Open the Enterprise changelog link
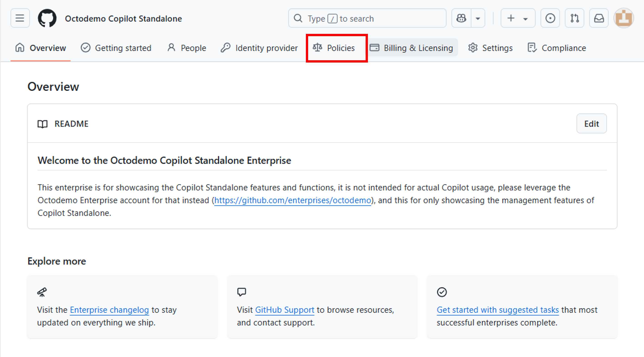Image resolution: width=644 pixels, height=357 pixels. [109, 310]
